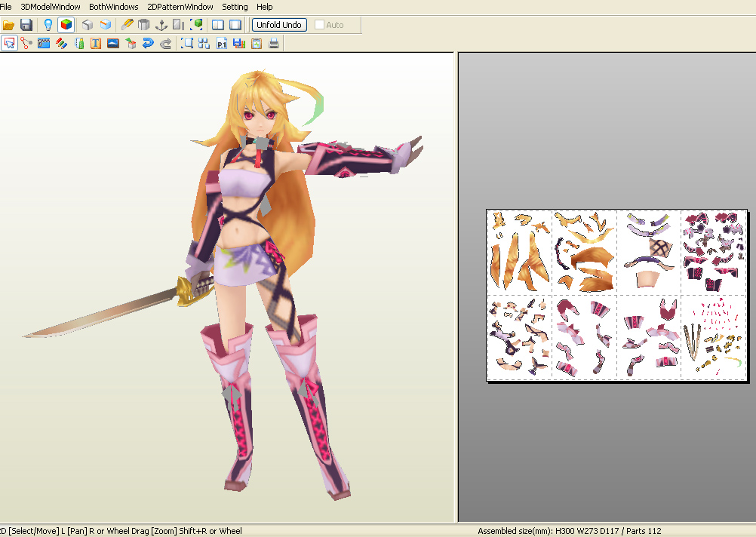Click the three-axis orientation arrows icon
Viewport: 756px width, 537px height.
tap(161, 25)
